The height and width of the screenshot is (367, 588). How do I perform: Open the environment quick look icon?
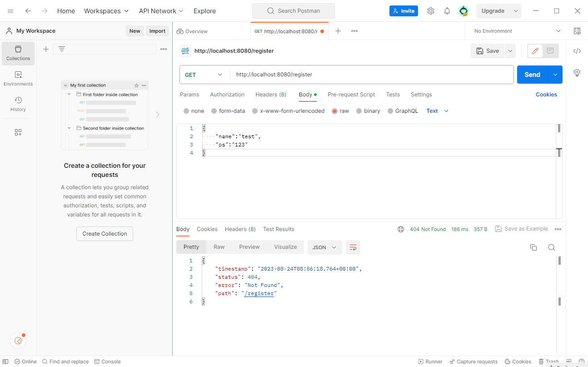click(x=577, y=31)
